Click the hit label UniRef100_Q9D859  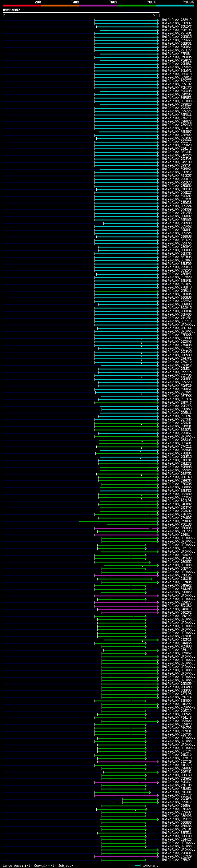[x=176, y=684]
